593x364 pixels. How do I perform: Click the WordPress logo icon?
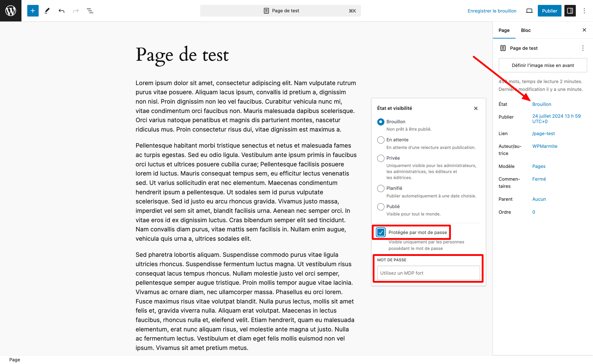[11, 10]
